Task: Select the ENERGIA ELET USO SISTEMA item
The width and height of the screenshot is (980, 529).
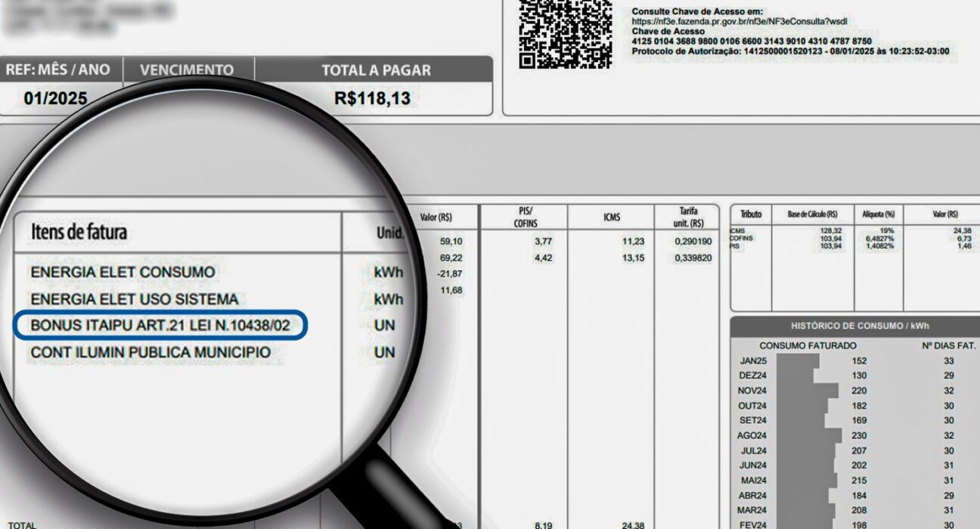Action: coord(134,299)
